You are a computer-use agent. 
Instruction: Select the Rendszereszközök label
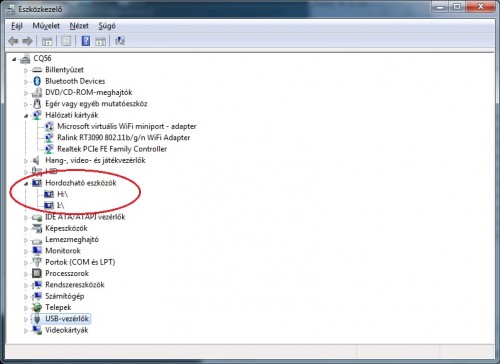(x=75, y=285)
